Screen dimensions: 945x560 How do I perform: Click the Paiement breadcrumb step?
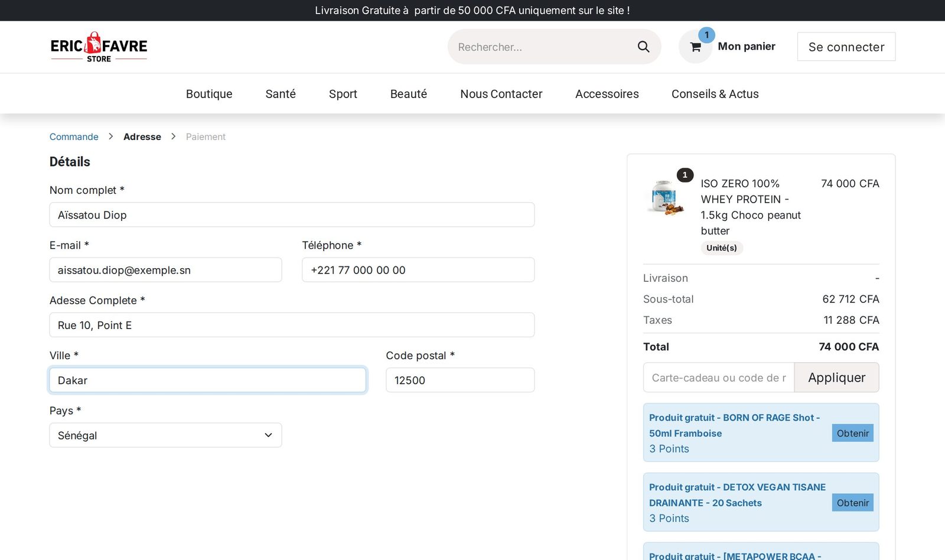point(206,136)
